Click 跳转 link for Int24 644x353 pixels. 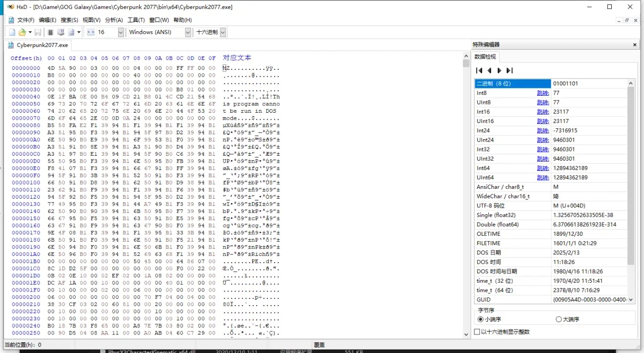tap(543, 130)
